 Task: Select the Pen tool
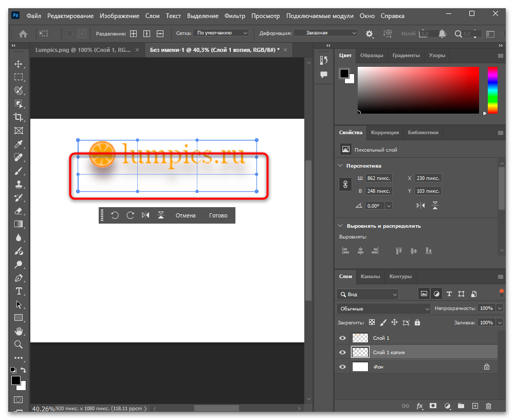pyautogui.click(x=19, y=278)
